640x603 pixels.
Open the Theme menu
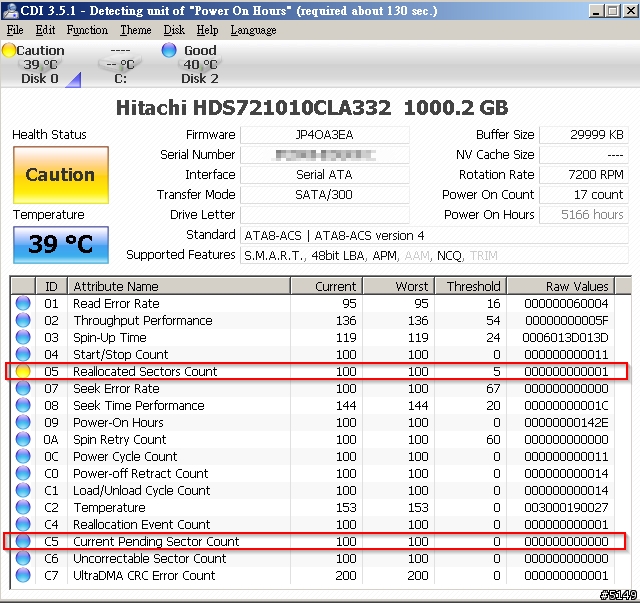pyautogui.click(x=136, y=30)
